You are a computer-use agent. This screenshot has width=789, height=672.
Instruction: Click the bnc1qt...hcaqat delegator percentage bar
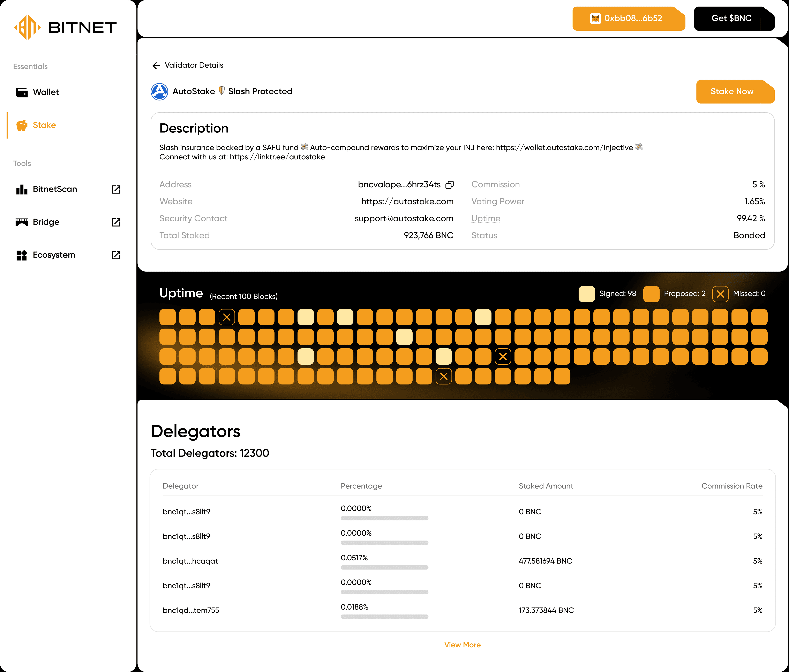coord(384,567)
